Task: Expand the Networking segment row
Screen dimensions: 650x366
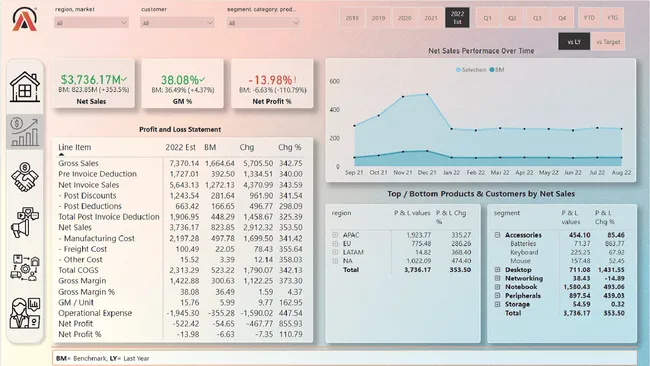Action: coord(497,279)
